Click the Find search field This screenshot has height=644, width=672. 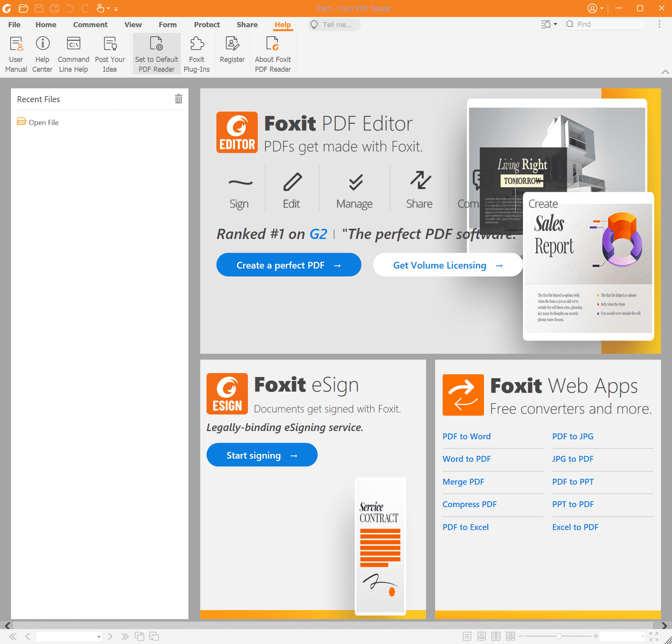tap(605, 24)
